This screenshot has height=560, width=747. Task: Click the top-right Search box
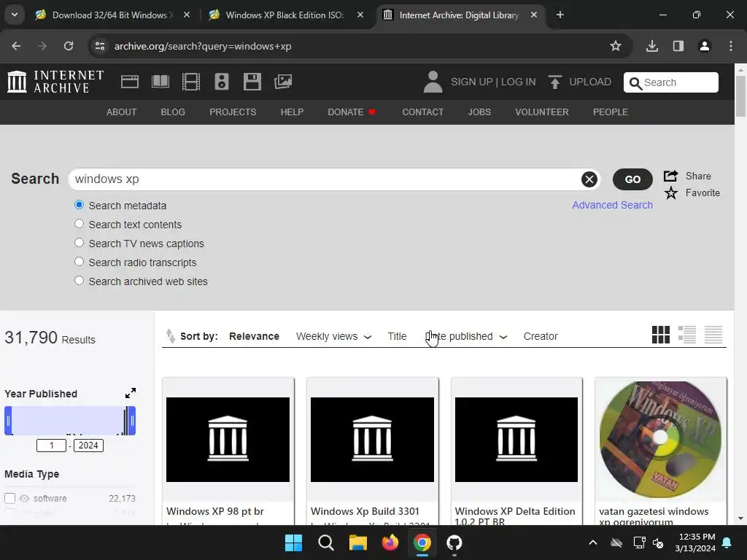[x=671, y=82]
